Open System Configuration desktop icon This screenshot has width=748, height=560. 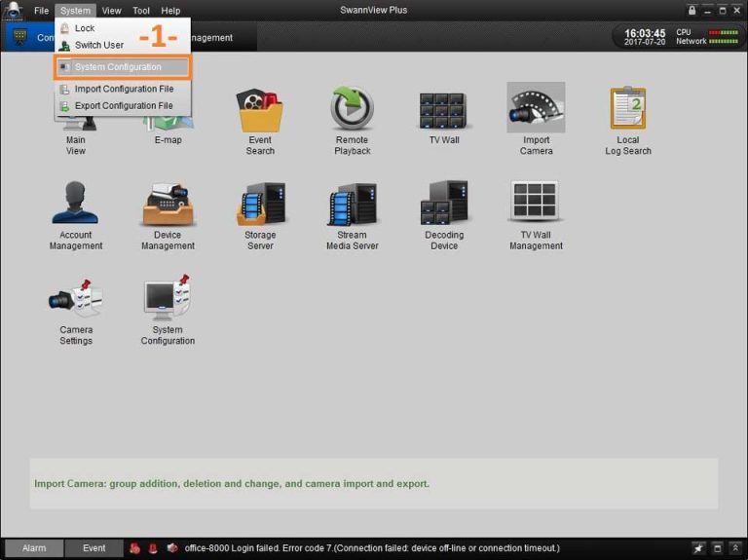[x=168, y=300]
